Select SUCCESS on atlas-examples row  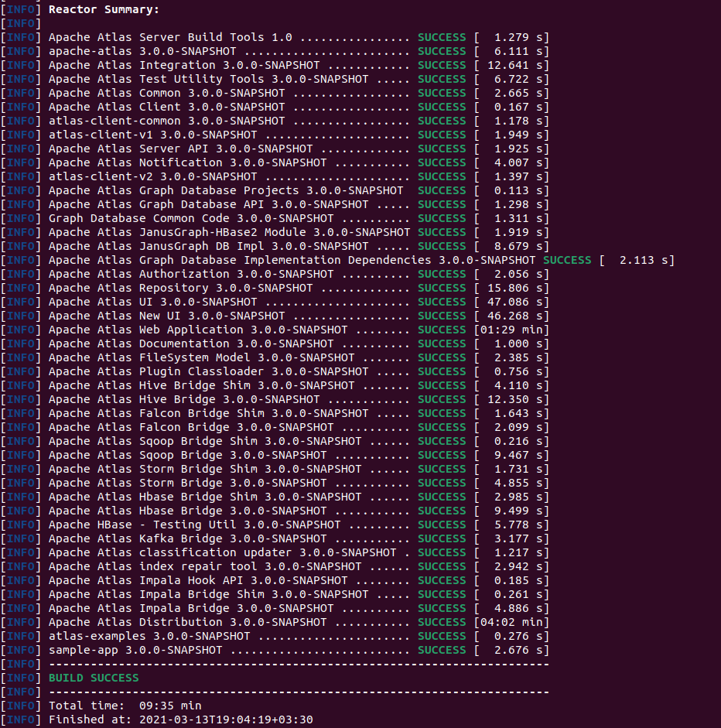coord(442,636)
